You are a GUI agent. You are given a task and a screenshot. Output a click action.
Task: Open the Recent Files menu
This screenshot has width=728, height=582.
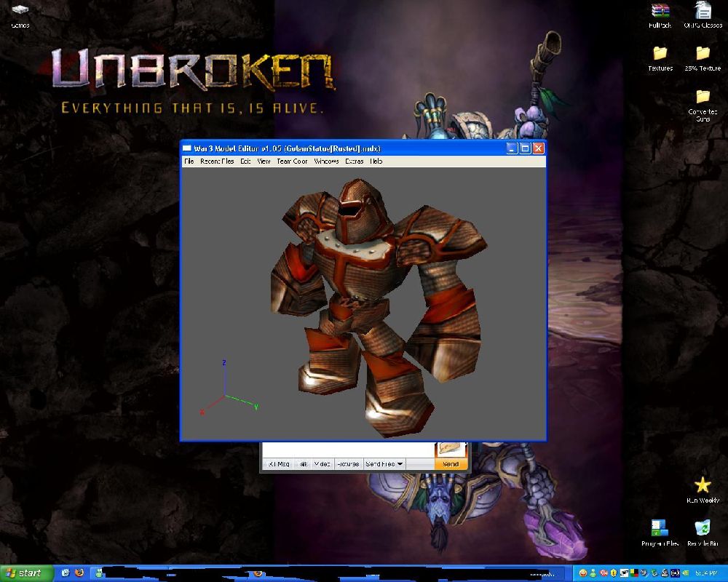tap(217, 161)
